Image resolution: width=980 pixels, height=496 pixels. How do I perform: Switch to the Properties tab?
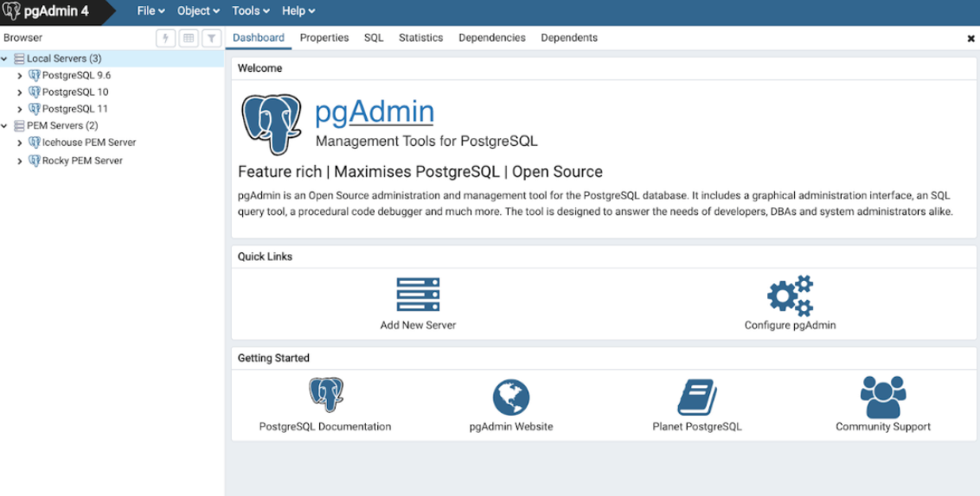pos(324,37)
